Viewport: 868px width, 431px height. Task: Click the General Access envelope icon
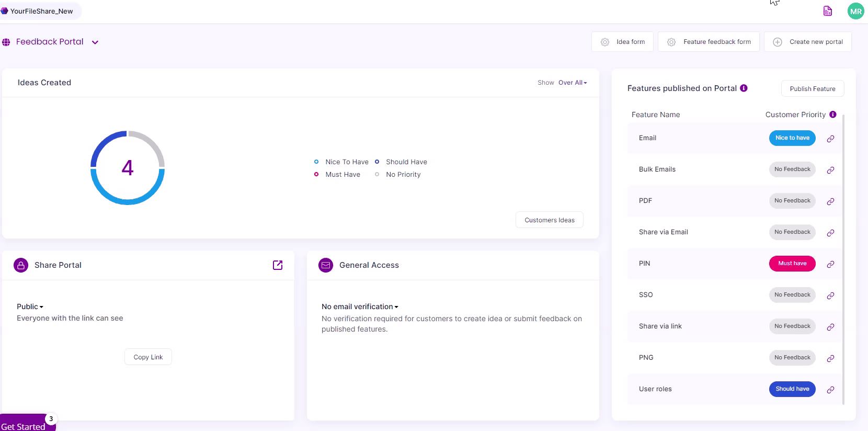click(x=326, y=265)
